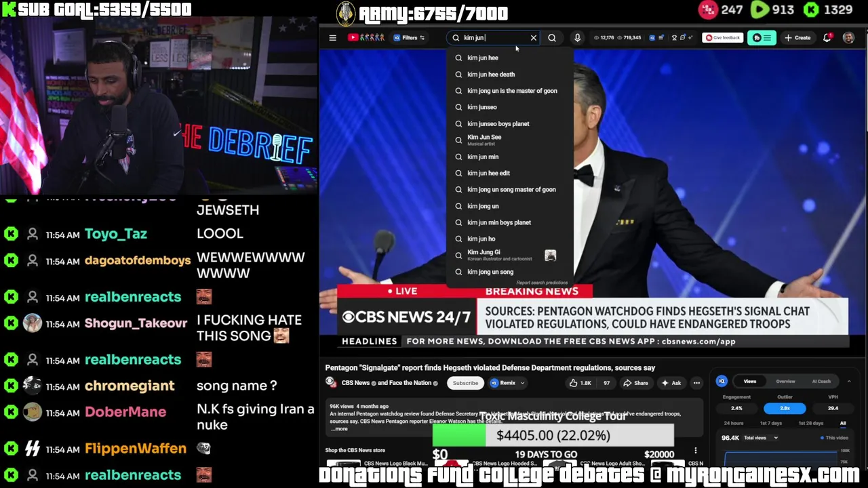This screenshot has width=868, height=488.
Task: Select VPH 29.4 metric pill
Action: coord(833,408)
